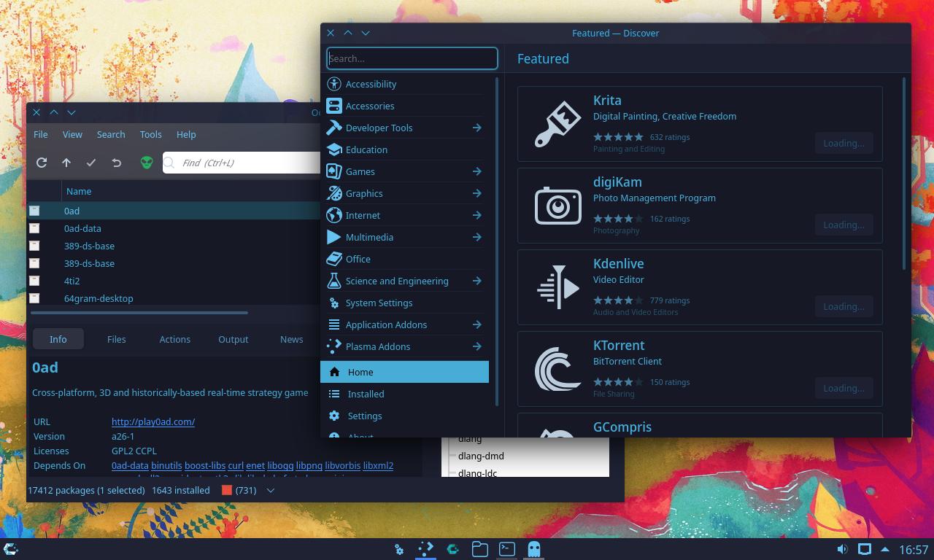Viewport: 934px width, 560px height.
Task: Click the display icon in system tray
Action: tap(865, 549)
